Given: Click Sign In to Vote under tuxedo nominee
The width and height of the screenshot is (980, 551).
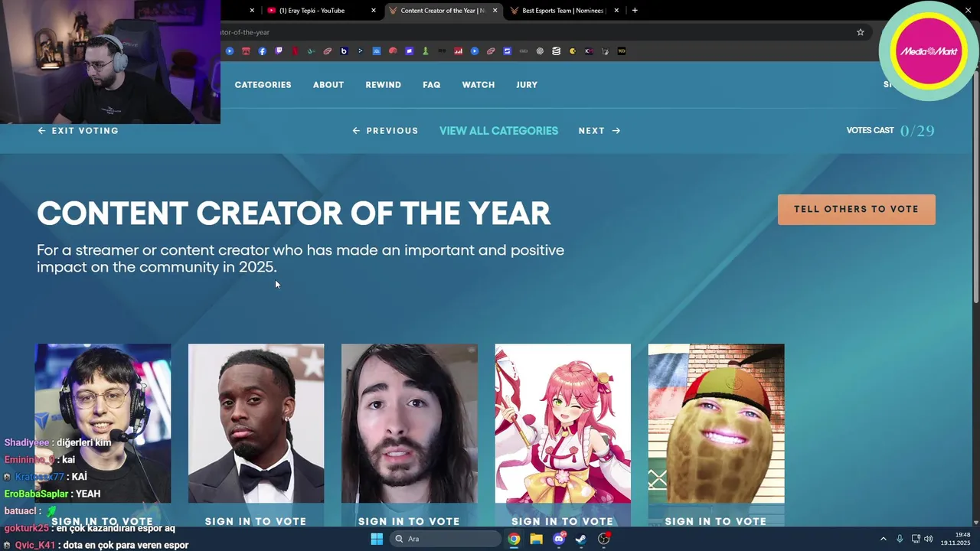Looking at the screenshot, I should [256, 521].
